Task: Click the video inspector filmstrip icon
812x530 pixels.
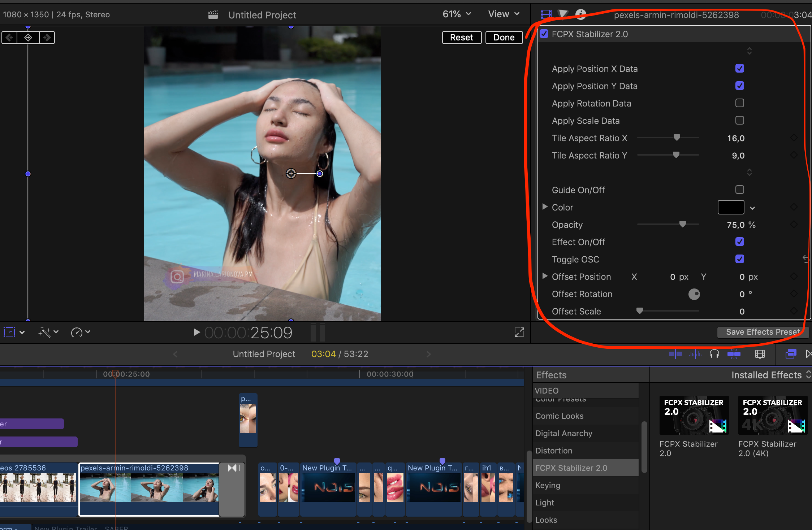Action: [546, 14]
